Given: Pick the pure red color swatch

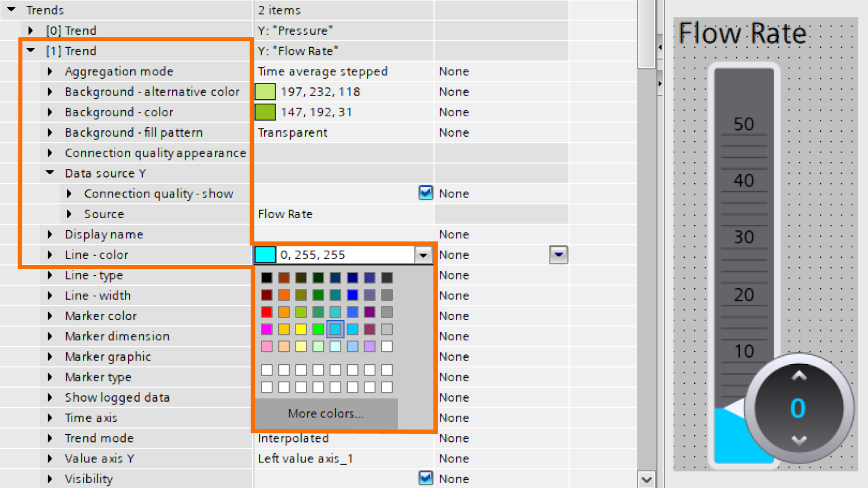Looking at the screenshot, I should 266,312.
